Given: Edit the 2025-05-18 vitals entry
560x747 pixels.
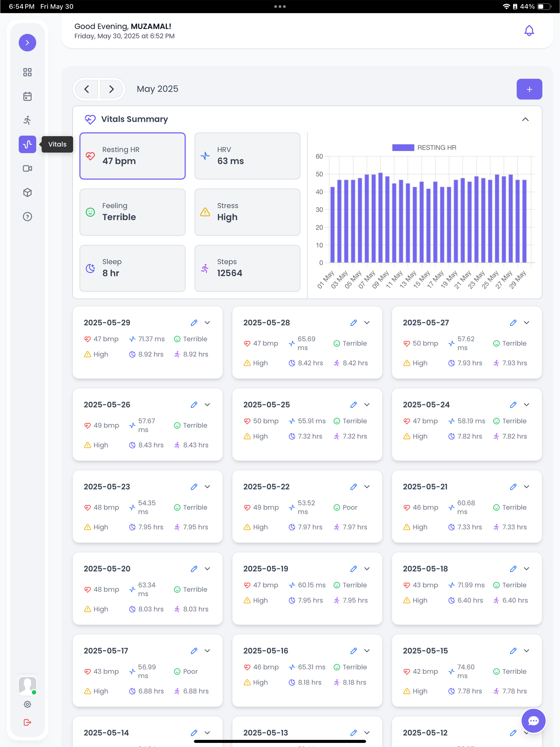Looking at the screenshot, I should point(513,569).
